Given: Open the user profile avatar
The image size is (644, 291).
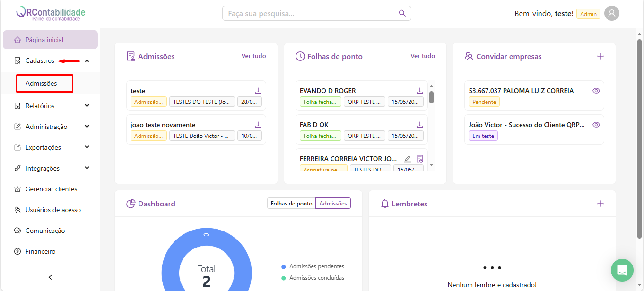Looking at the screenshot, I should pos(612,14).
